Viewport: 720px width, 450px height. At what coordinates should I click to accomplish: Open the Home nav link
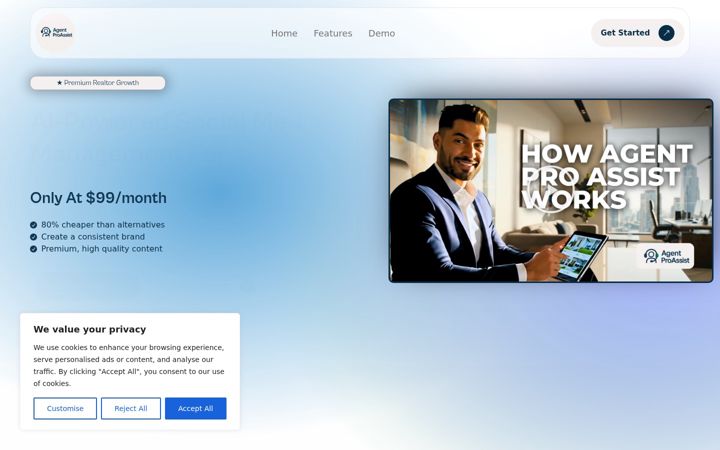point(284,34)
